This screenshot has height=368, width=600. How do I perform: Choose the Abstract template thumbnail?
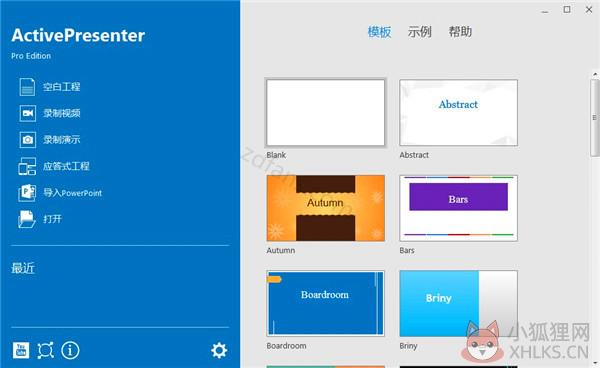[x=458, y=112]
